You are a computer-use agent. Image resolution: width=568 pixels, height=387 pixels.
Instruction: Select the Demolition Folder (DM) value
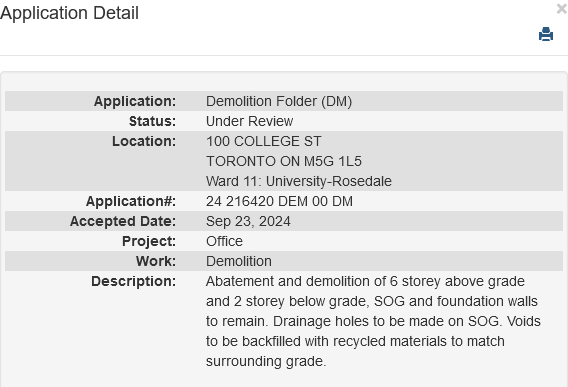279,101
